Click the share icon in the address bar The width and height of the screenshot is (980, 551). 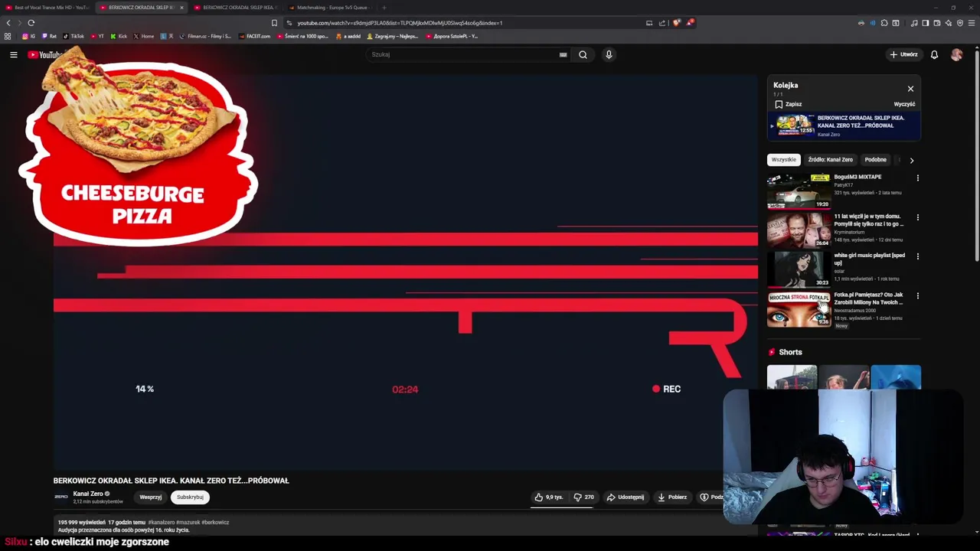(x=662, y=23)
